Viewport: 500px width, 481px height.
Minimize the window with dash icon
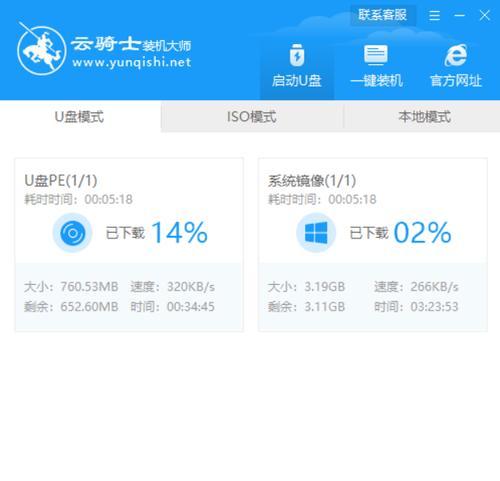(x=459, y=15)
